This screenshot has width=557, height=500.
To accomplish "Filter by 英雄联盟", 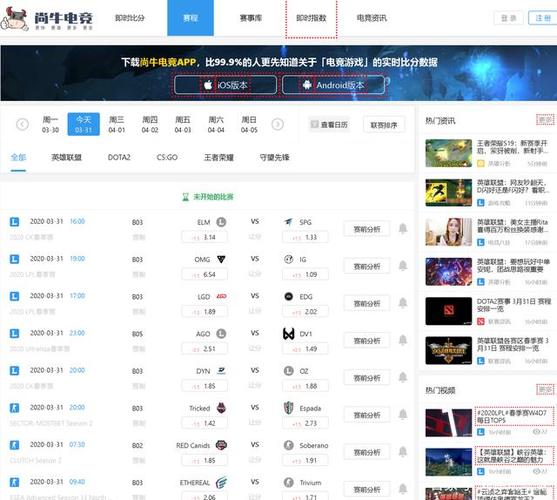I will click(66, 157).
